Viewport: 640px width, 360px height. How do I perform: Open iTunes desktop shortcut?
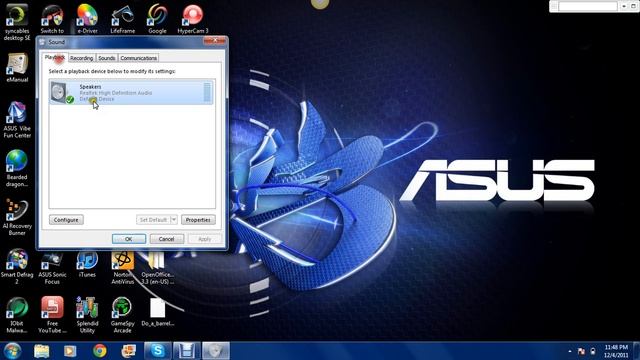[87, 265]
